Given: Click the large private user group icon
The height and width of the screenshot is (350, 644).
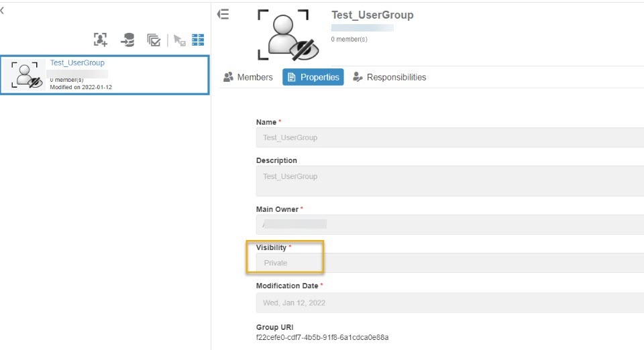Looking at the screenshot, I should click(x=283, y=35).
